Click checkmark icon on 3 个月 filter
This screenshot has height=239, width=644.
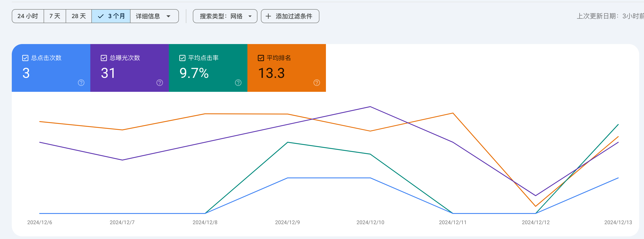101,16
